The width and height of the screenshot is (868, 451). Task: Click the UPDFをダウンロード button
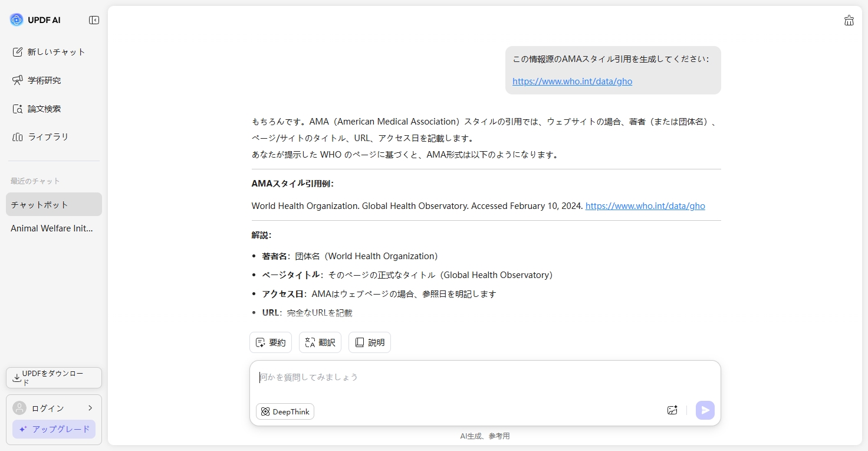click(54, 378)
